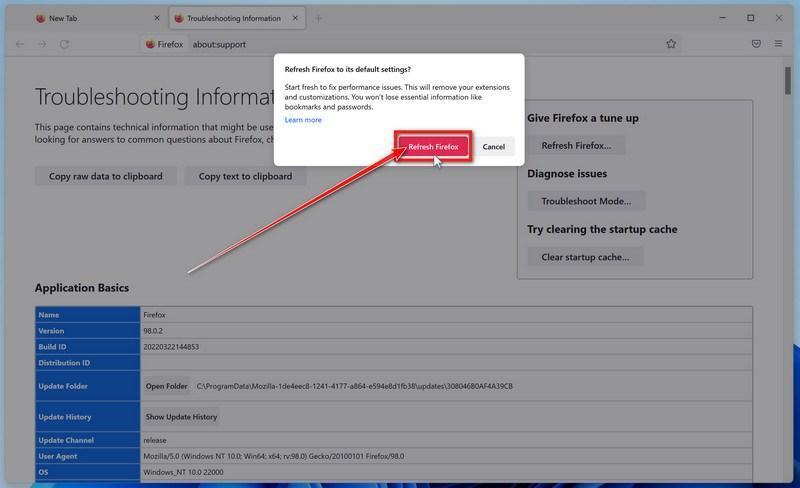Screen dimensions: 800x488
Task: Close the New Tab tab
Action: (x=157, y=18)
